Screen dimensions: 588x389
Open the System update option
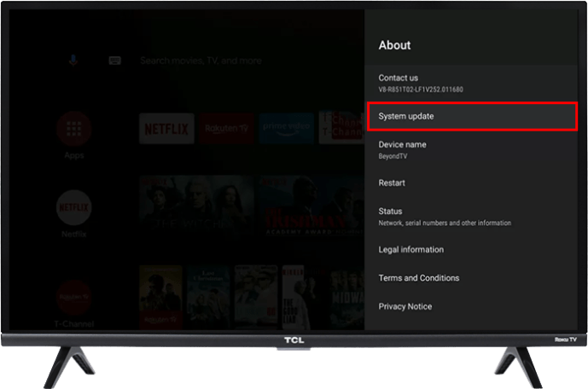(x=472, y=116)
